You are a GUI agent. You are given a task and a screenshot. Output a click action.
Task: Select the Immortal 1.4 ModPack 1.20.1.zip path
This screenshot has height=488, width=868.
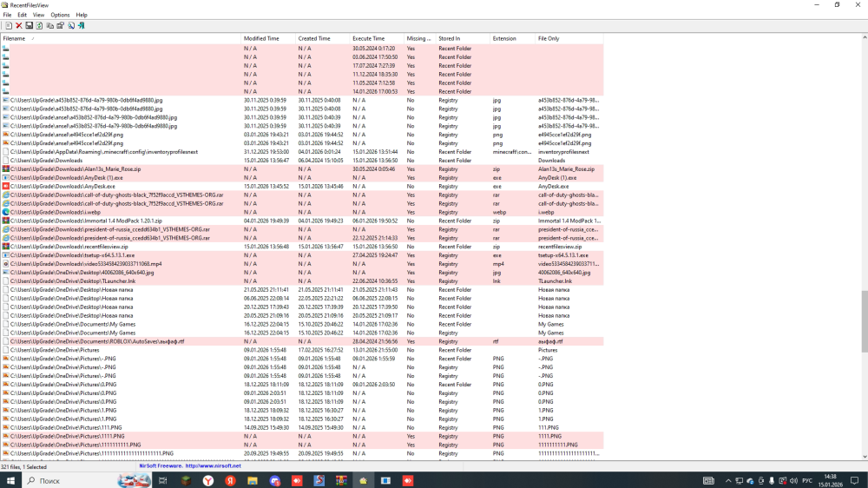pos(86,221)
